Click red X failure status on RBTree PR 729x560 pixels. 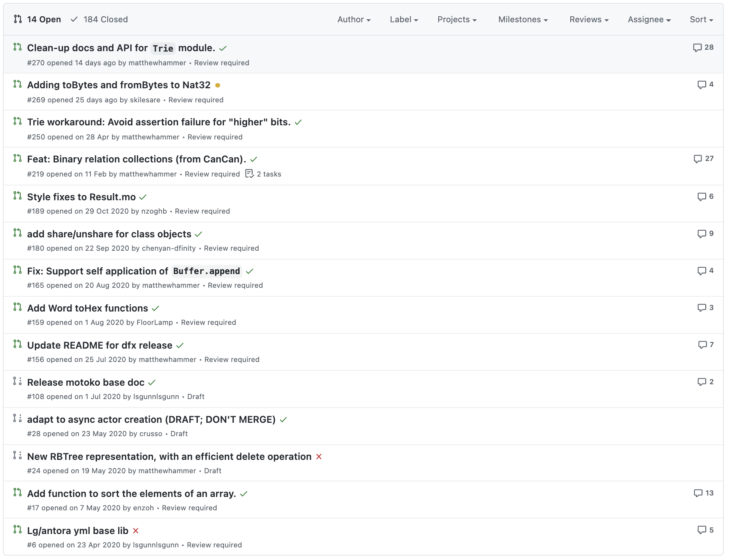coord(319,457)
